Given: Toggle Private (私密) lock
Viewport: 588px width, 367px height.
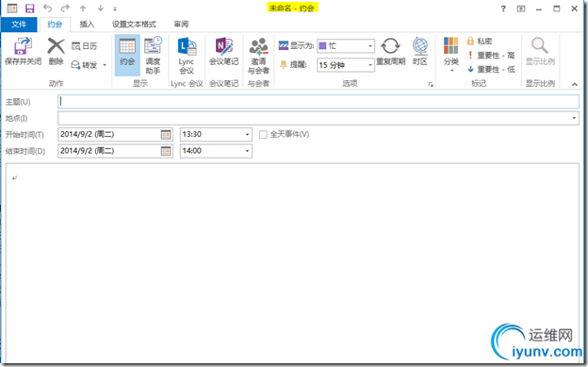Looking at the screenshot, I should tap(480, 41).
